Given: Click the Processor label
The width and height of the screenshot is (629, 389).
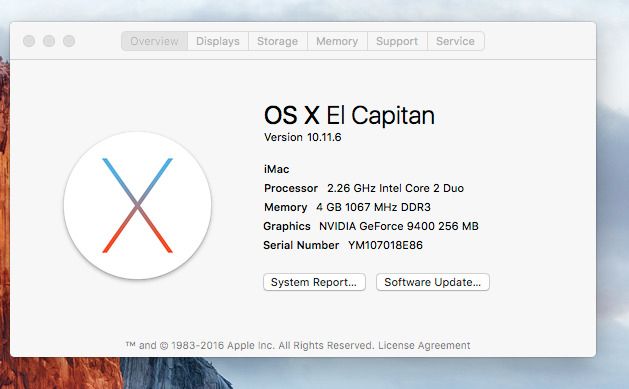Looking at the screenshot, I should 291,188.
